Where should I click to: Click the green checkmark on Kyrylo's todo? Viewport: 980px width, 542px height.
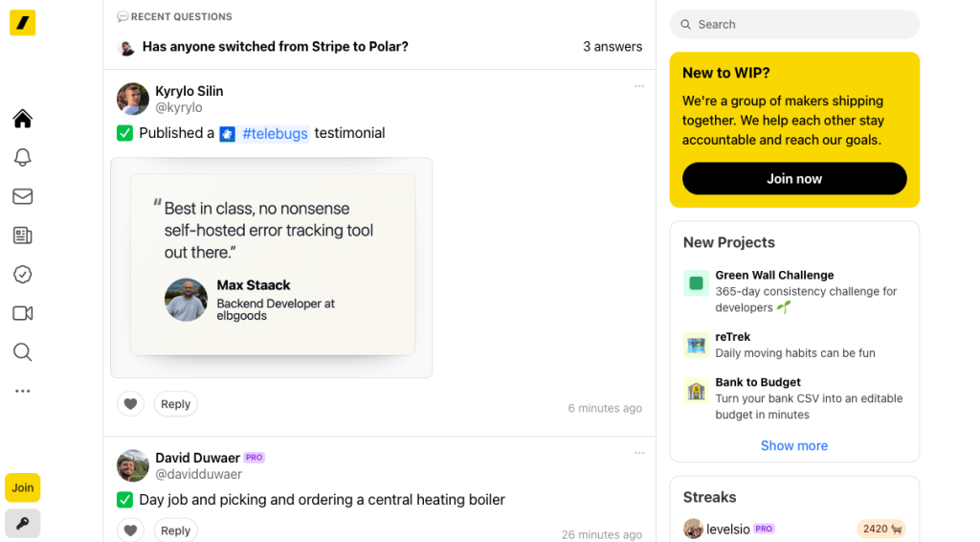(124, 133)
